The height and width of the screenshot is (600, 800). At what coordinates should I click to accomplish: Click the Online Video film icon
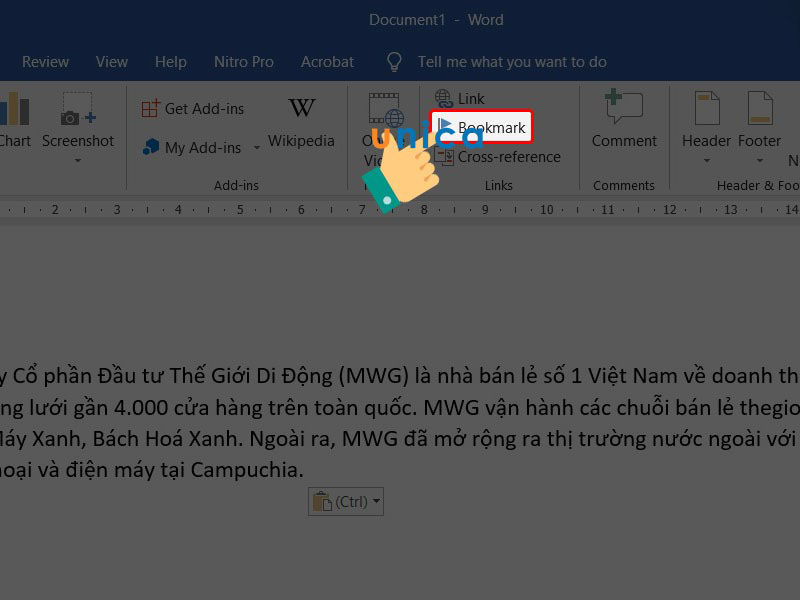point(386,110)
